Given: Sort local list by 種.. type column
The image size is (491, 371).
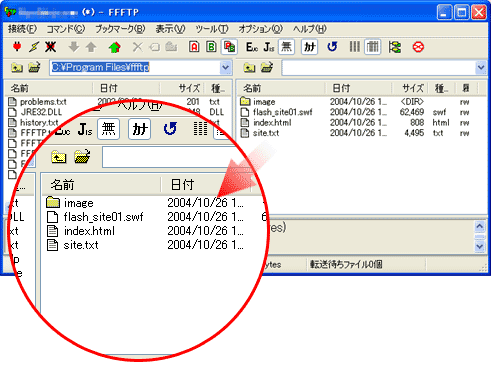Looking at the screenshot, I should click(217, 88).
